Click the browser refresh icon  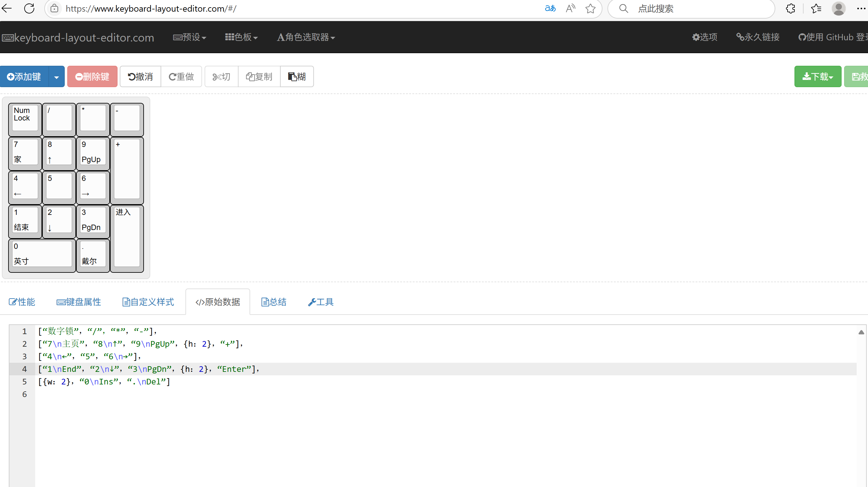click(x=29, y=8)
